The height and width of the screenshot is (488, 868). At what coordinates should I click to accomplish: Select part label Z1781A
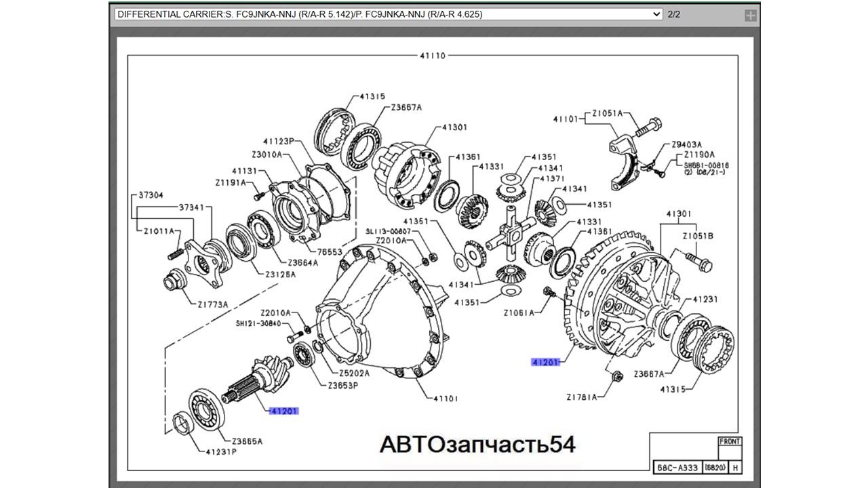(x=583, y=396)
